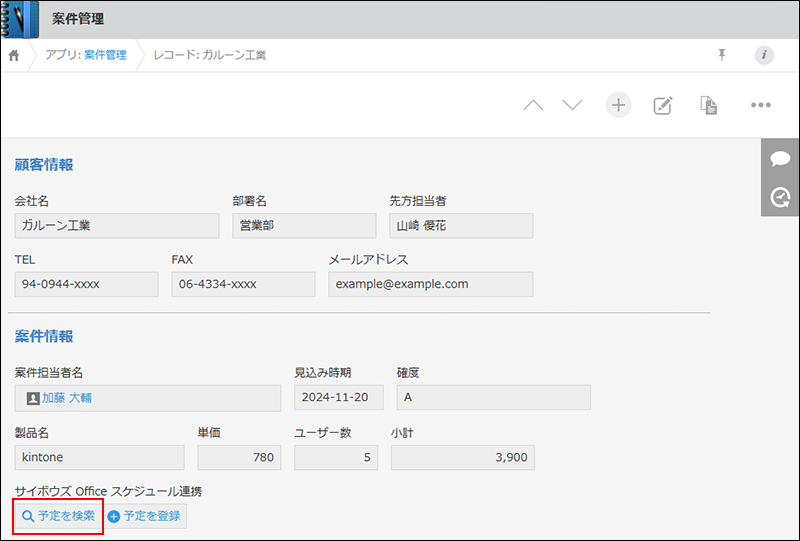This screenshot has width=800, height=541.
Task: Open the comments speech bubble panel
Action: pyautogui.click(x=780, y=159)
